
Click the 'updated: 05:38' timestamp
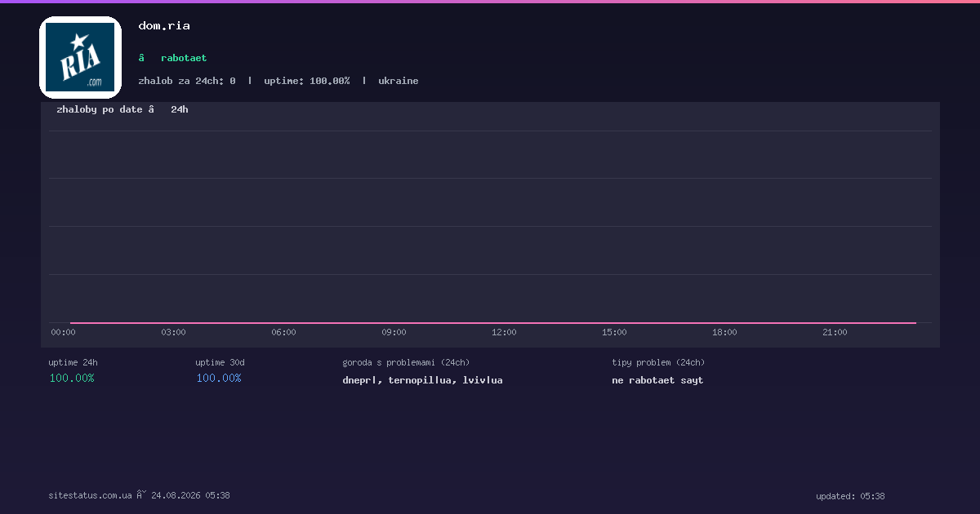(x=850, y=496)
